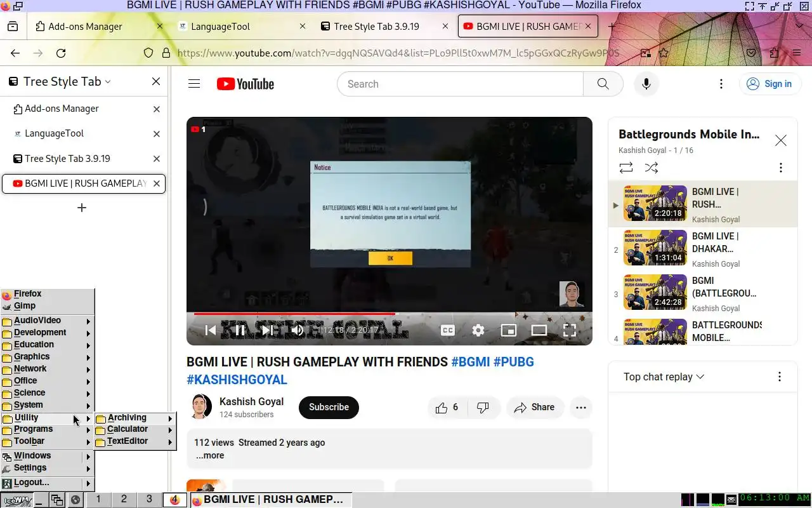The image size is (812, 508).
Task: Click the Firefox URL address bar
Action: point(398,53)
